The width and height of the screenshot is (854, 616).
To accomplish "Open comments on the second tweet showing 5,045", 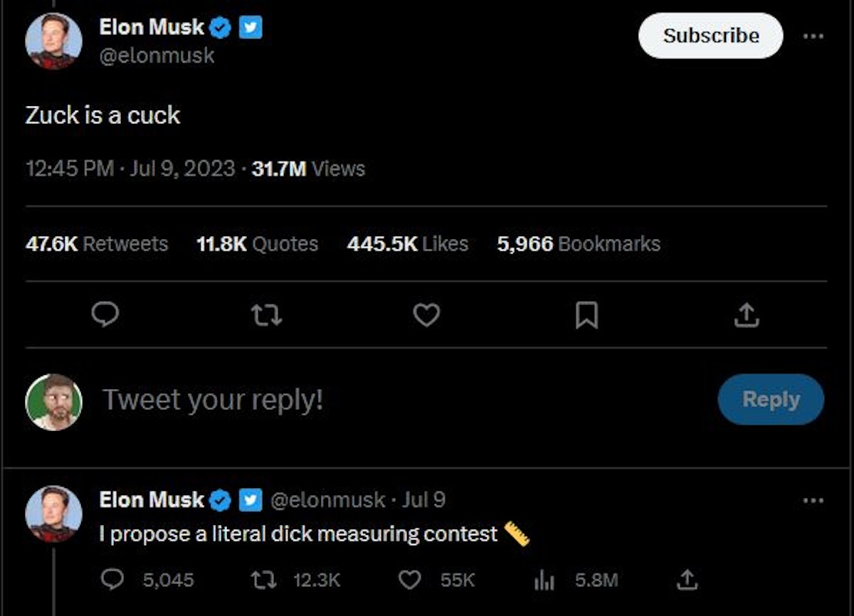I will click(112, 580).
